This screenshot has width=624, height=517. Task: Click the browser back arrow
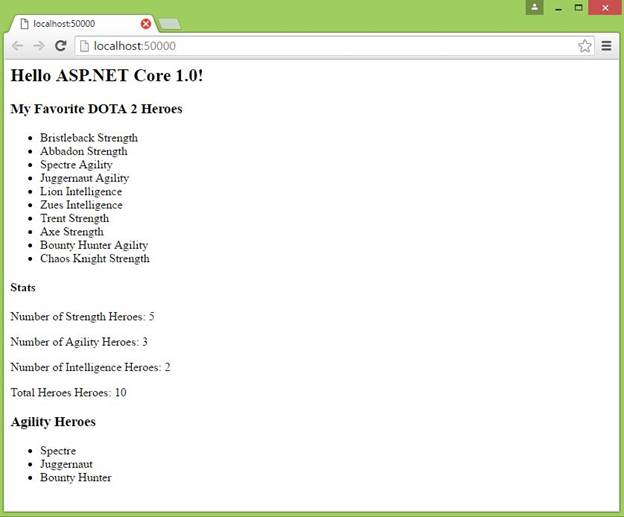pyautogui.click(x=18, y=46)
